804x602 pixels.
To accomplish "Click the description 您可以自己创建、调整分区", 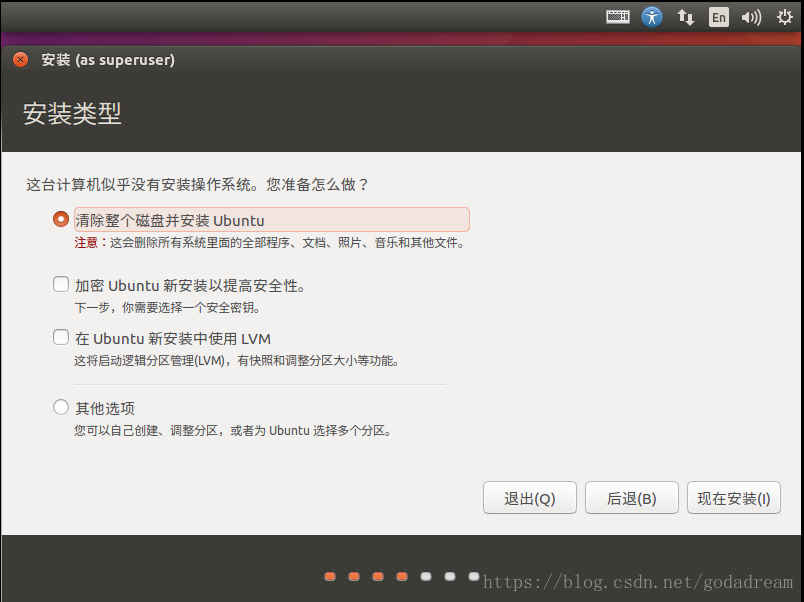I will pos(233,431).
